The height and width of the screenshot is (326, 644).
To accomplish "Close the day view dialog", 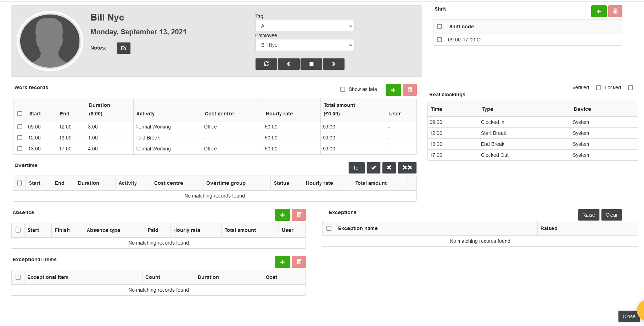I will click(629, 316).
